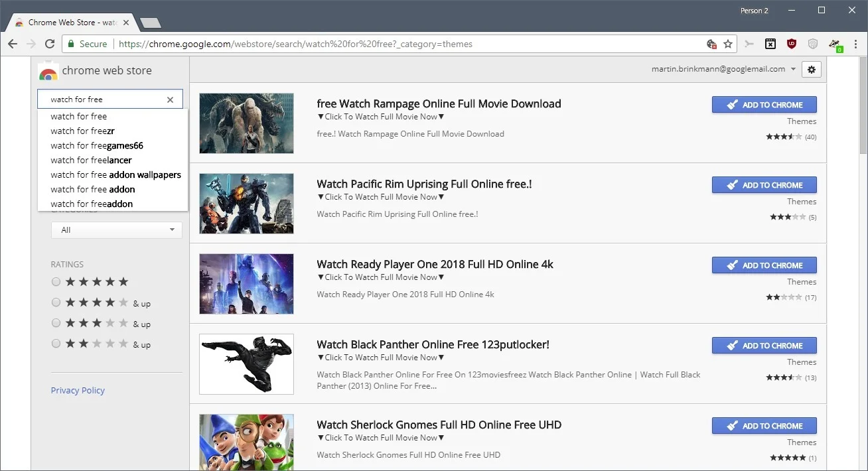This screenshot has height=471, width=868.
Task: Click the square X extension icon in toolbar
Action: tap(770, 44)
